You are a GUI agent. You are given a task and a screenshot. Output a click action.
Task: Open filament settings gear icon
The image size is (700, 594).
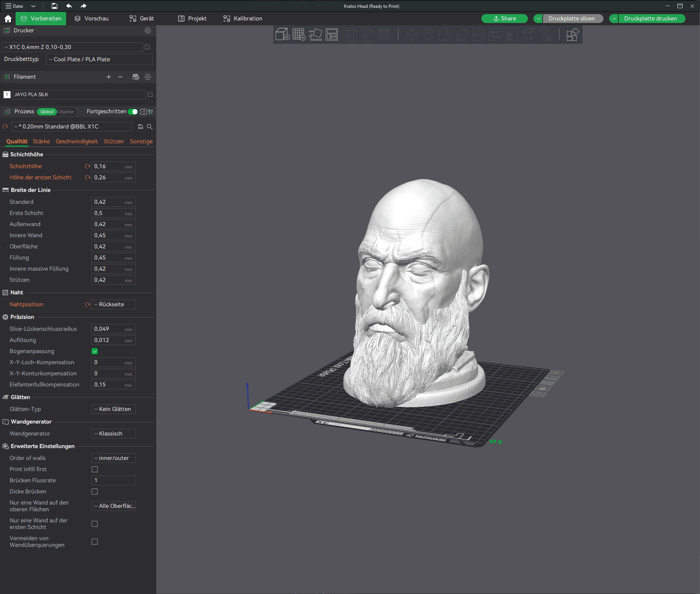pos(148,77)
